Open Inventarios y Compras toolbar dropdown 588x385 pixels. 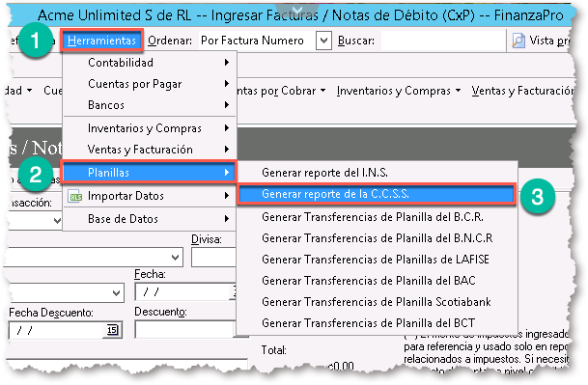coord(398,91)
